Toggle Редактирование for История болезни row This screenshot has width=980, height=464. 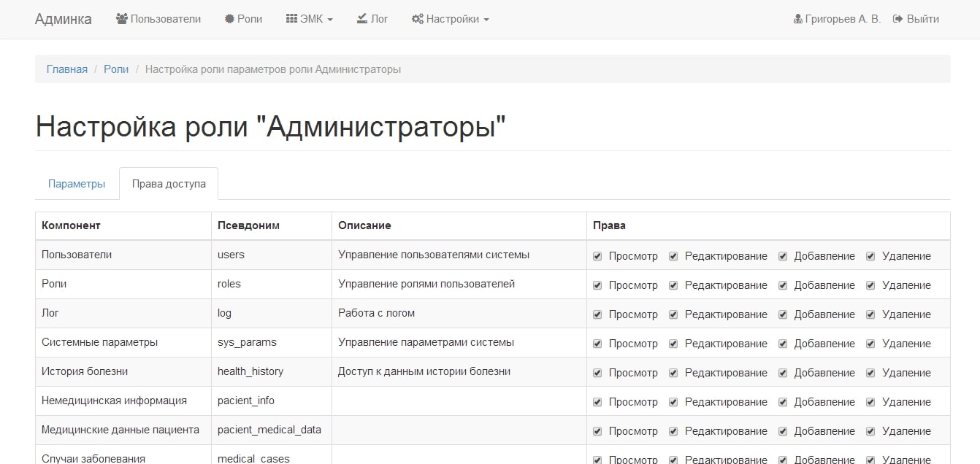coord(673,373)
